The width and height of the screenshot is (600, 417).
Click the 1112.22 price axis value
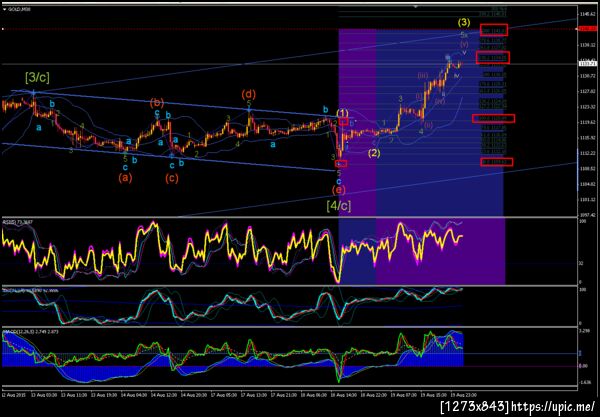(587, 153)
